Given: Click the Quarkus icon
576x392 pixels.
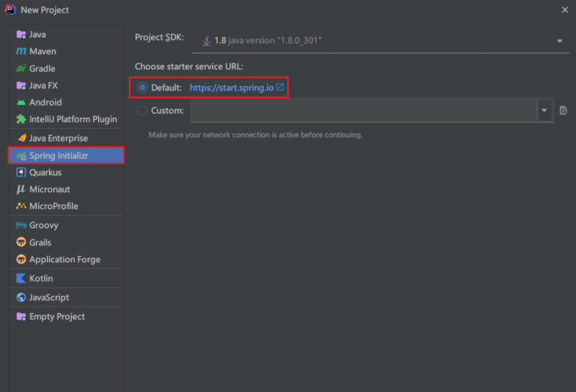Looking at the screenshot, I should pos(21,172).
